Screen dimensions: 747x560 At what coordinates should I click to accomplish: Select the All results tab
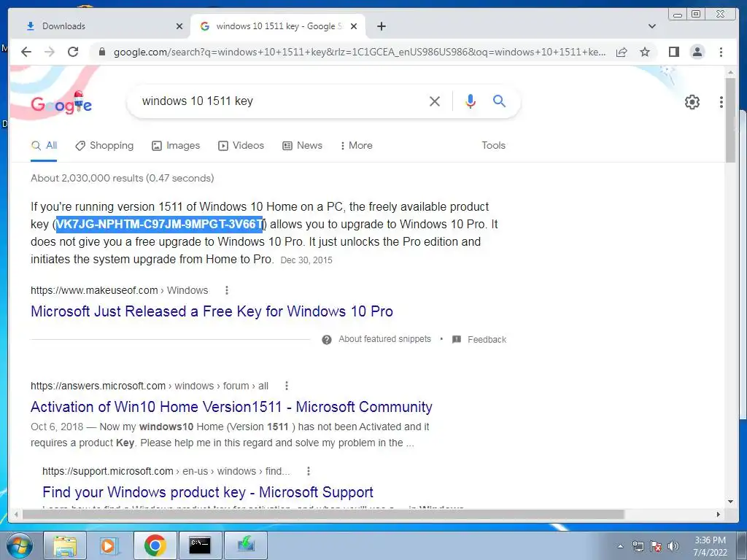pos(44,146)
